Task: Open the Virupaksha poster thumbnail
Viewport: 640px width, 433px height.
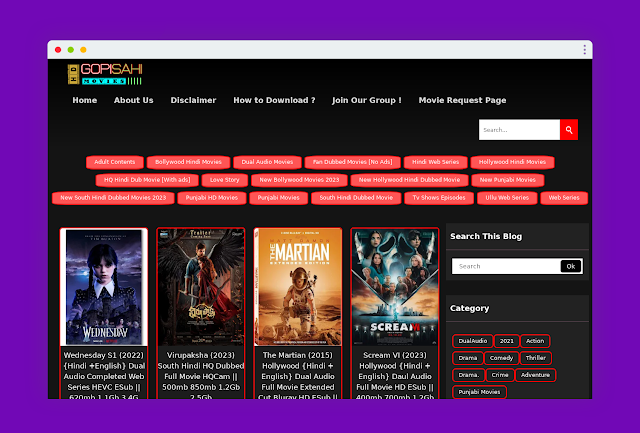Action: [x=201, y=287]
